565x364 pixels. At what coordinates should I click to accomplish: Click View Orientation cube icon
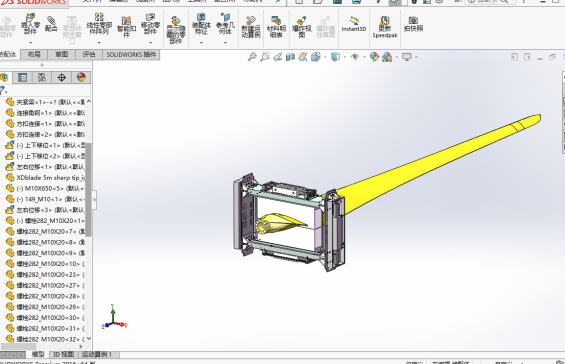pyautogui.click(x=316, y=57)
